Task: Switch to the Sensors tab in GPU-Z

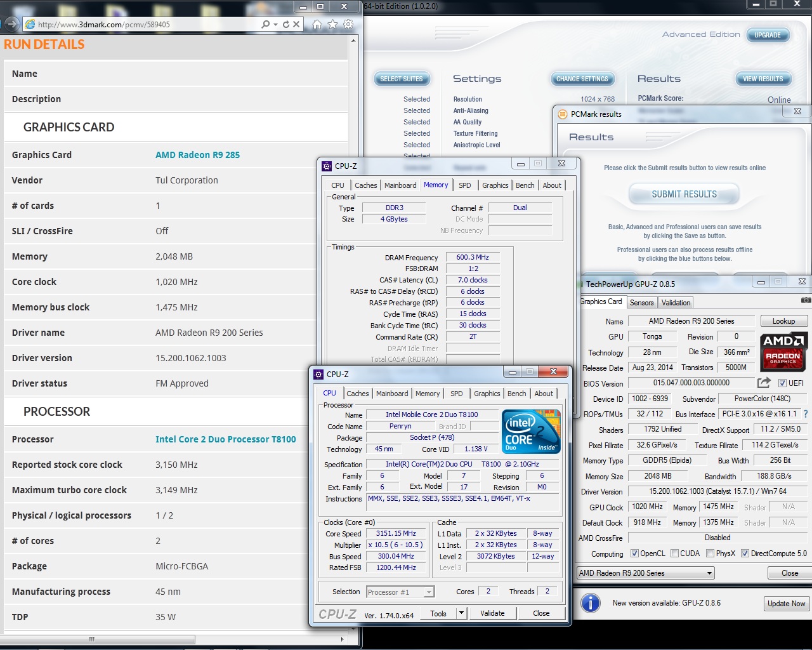Action: [641, 303]
